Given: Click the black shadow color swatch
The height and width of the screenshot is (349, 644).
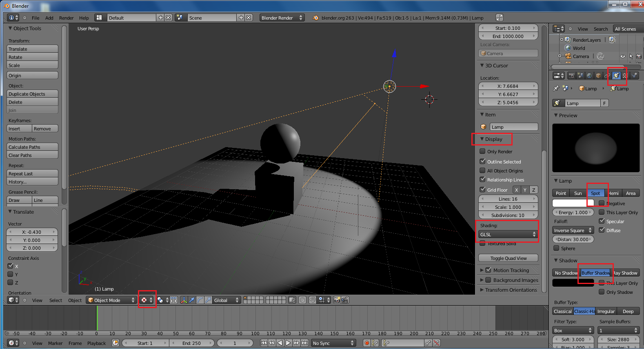Looking at the screenshot, I should pyautogui.click(x=573, y=283).
